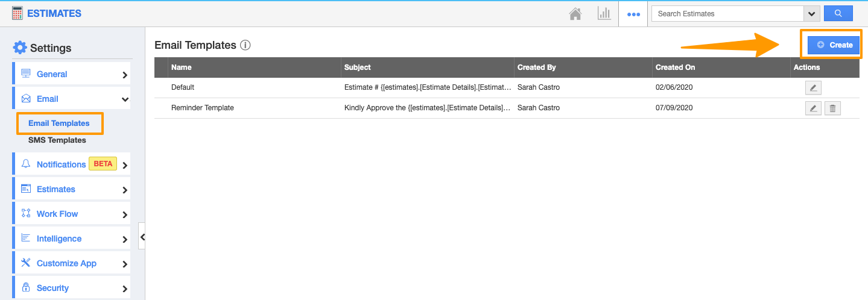Collapse the Email section chevron
The image size is (868, 300).
[x=125, y=99]
